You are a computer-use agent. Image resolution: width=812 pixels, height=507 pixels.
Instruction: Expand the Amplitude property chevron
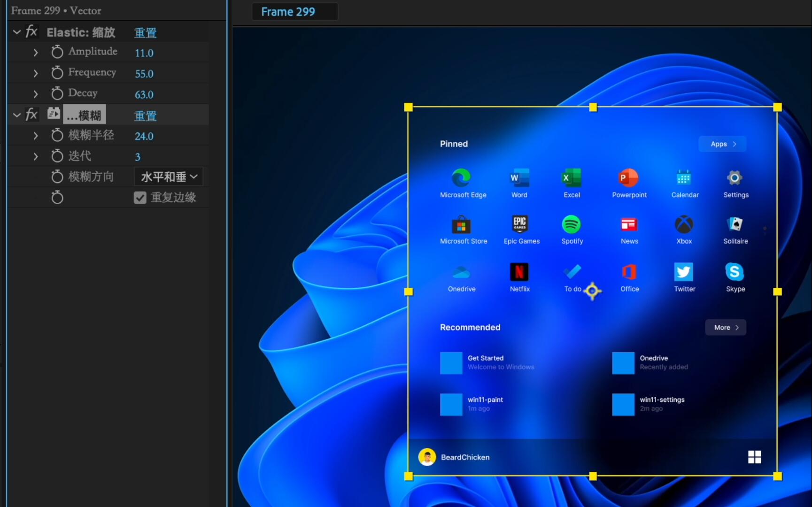click(37, 52)
